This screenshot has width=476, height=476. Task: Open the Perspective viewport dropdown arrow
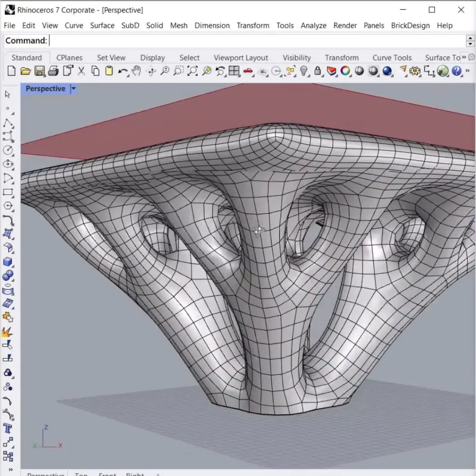pos(73,89)
